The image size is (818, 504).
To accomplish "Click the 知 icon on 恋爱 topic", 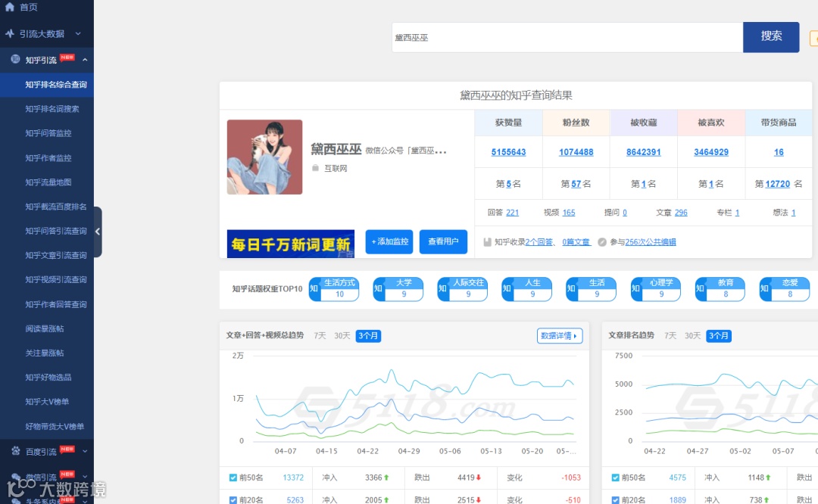I will [765, 288].
